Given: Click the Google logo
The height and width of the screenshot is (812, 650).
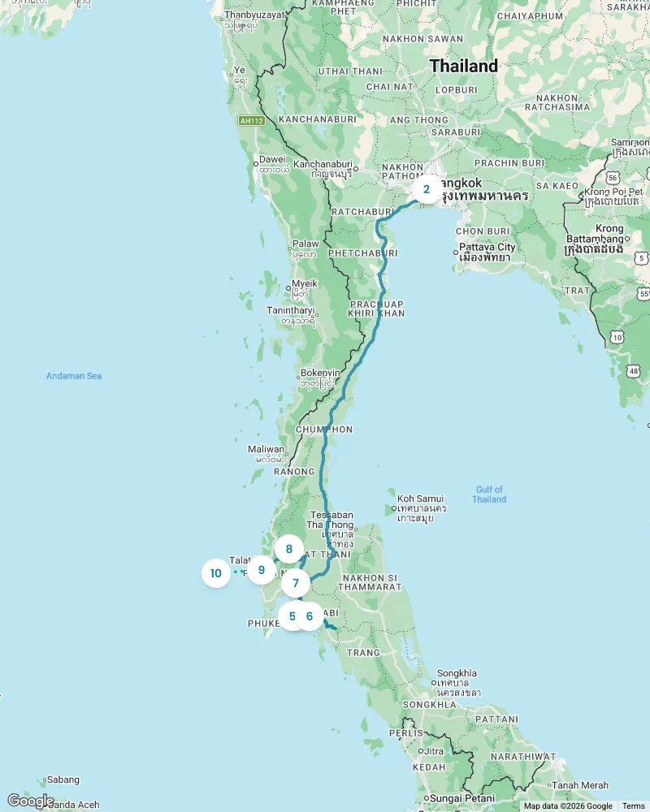Looking at the screenshot, I should [31, 801].
